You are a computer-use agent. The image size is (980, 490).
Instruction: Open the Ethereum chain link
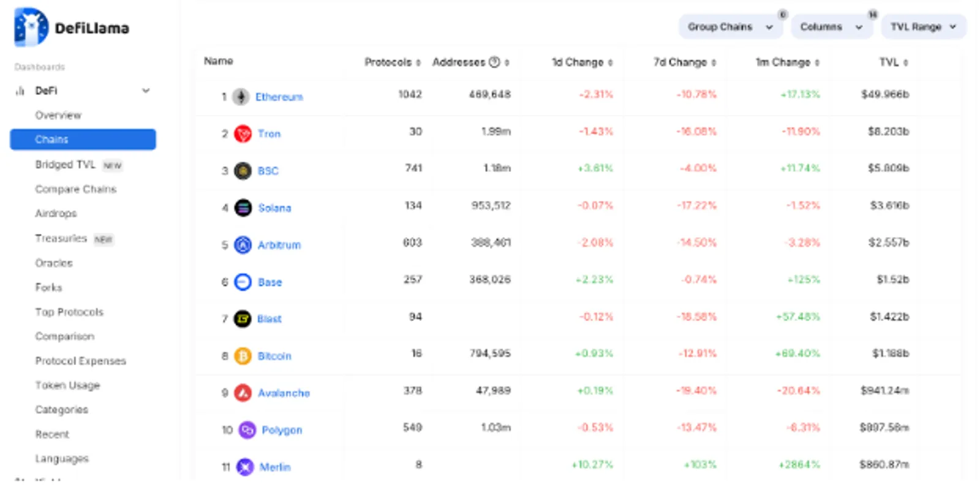[279, 97]
